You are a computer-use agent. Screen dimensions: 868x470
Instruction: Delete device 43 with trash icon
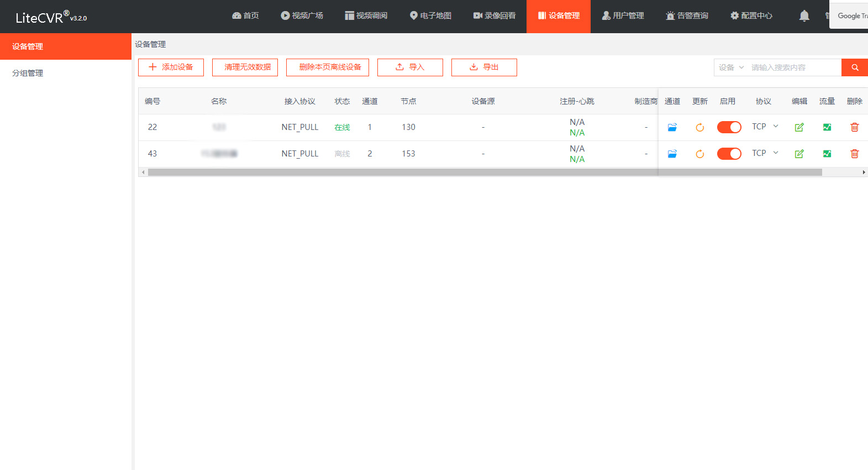pos(854,154)
